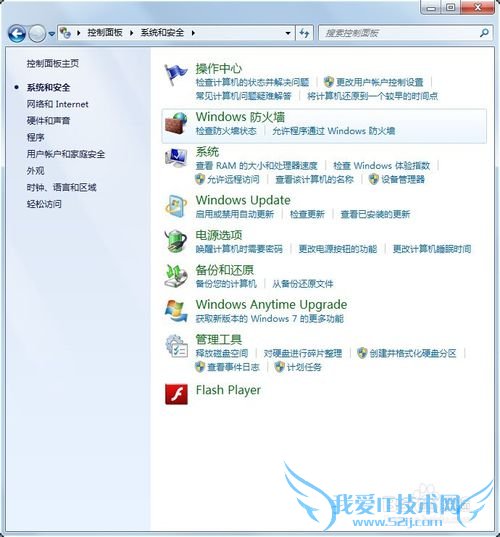The image size is (500, 537).
Task: Click 释放磁盘空间 link
Action: pyautogui.click(x=222, y=353)
